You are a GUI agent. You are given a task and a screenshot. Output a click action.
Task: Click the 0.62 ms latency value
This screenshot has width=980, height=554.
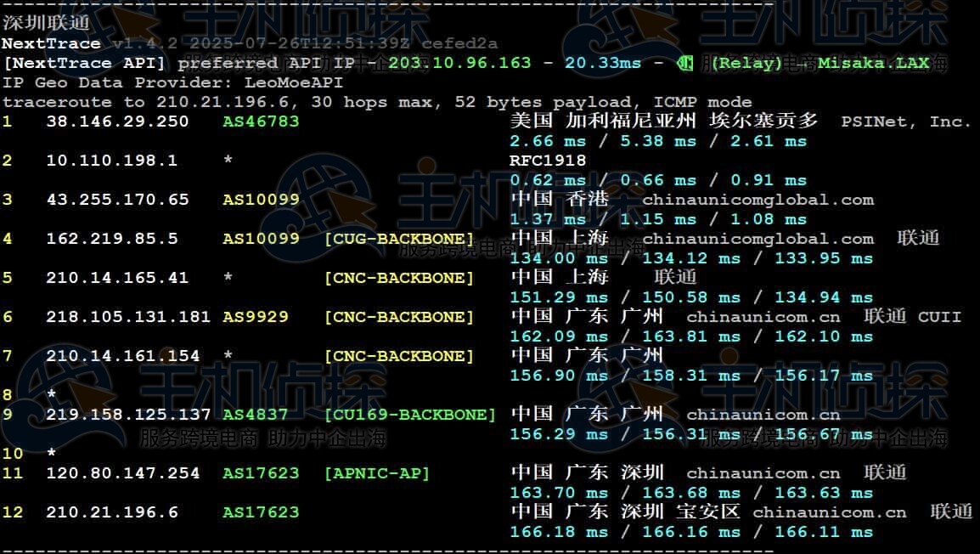(x=548, y=180)
